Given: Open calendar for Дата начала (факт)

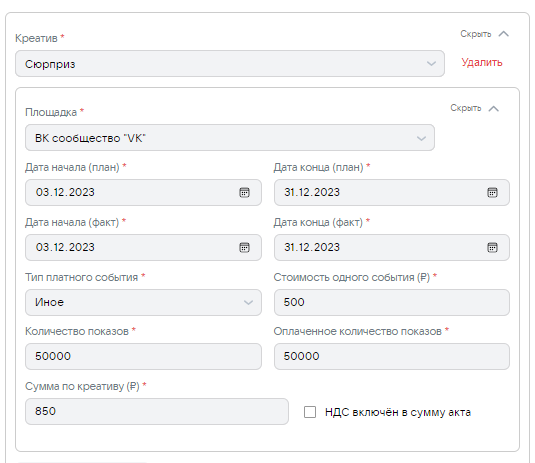Looking at the screenshot, I should click(244, 247).
